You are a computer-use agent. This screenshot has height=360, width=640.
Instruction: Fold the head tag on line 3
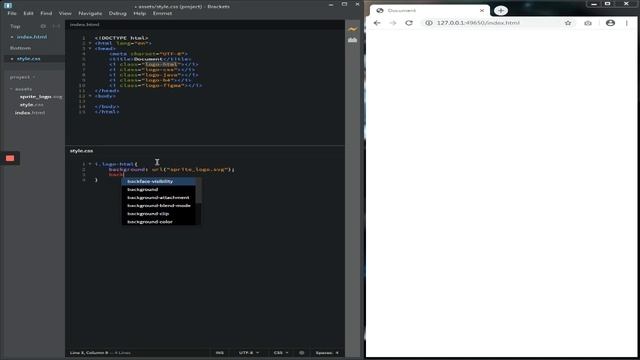pos(90,48)
